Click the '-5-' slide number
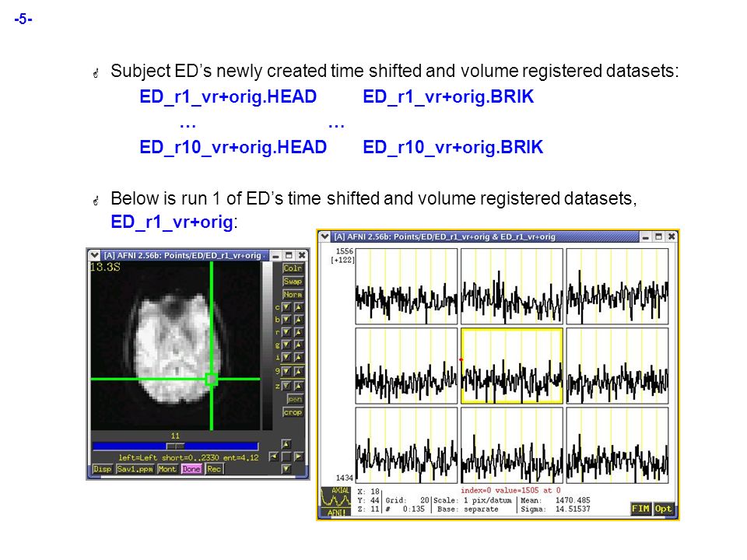Image resolution: width=747 pixels, height=560 pixels. [23, 19]
